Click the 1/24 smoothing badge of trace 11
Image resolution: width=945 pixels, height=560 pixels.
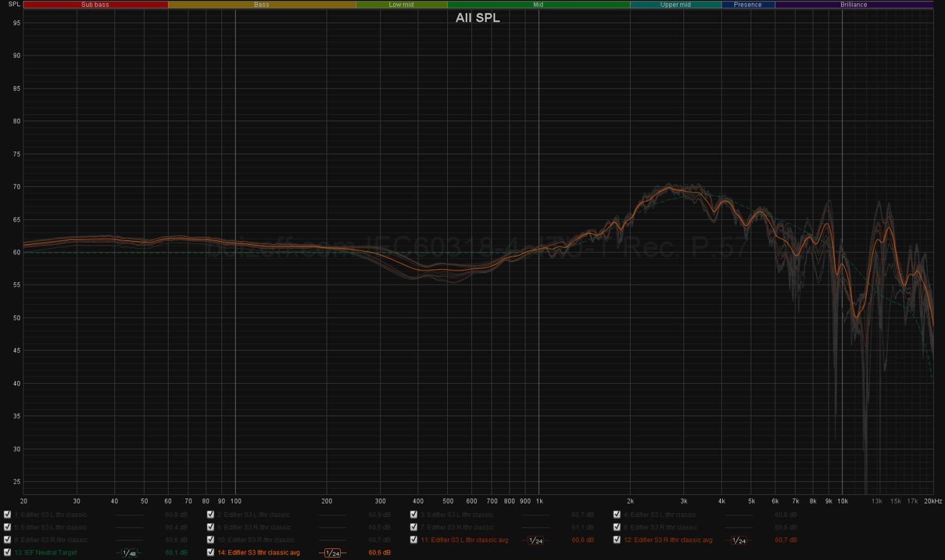click(536, 540)
